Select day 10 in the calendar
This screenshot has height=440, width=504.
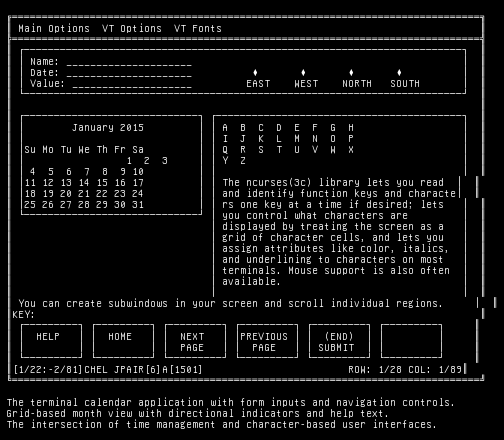(x=138, y=172)
